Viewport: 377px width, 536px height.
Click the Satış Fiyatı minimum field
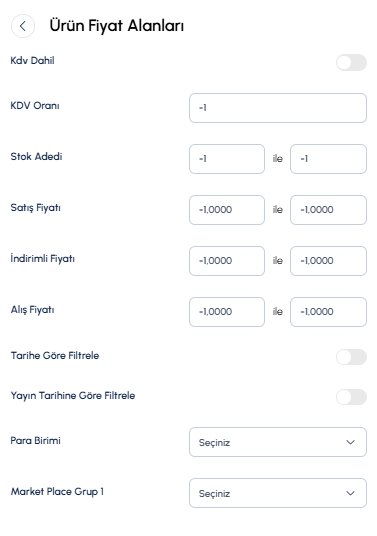click(x=227, y=210)
